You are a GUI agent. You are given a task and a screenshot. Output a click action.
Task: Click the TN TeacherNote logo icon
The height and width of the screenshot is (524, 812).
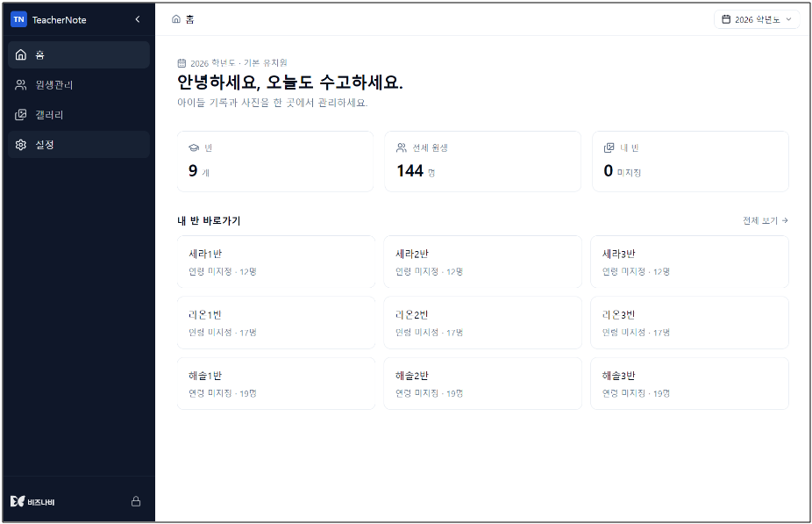point(18,19)
